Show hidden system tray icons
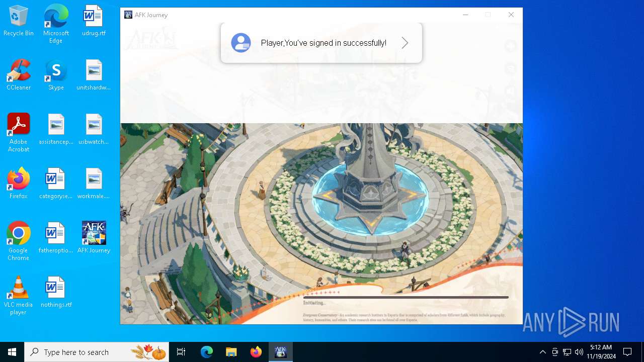 point(542,352)
